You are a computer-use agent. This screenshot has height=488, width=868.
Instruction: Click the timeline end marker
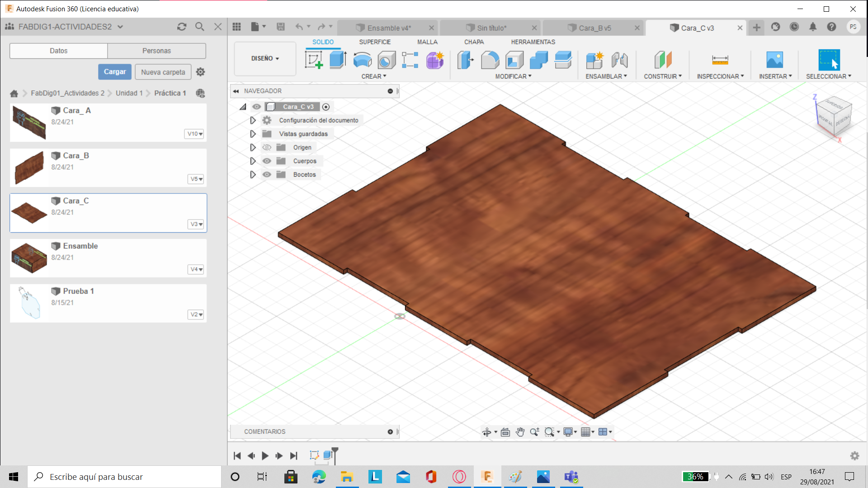[x=335, y=450]
